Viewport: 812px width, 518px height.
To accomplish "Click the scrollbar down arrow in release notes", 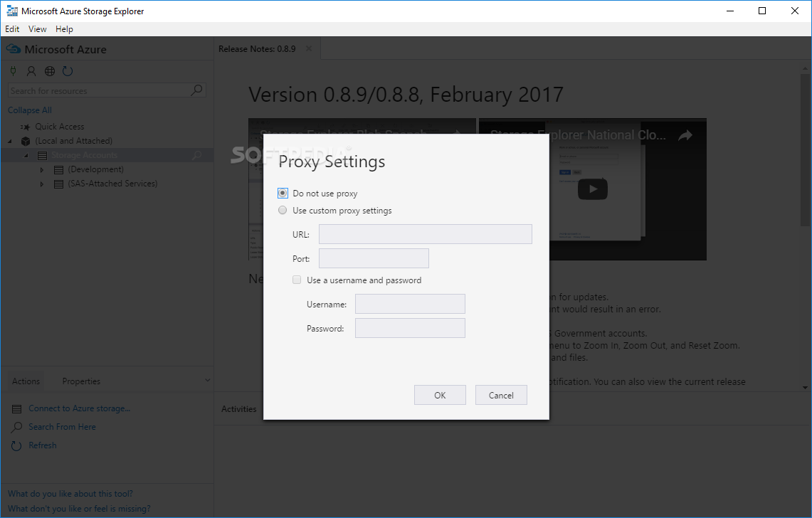I will 805,387.
